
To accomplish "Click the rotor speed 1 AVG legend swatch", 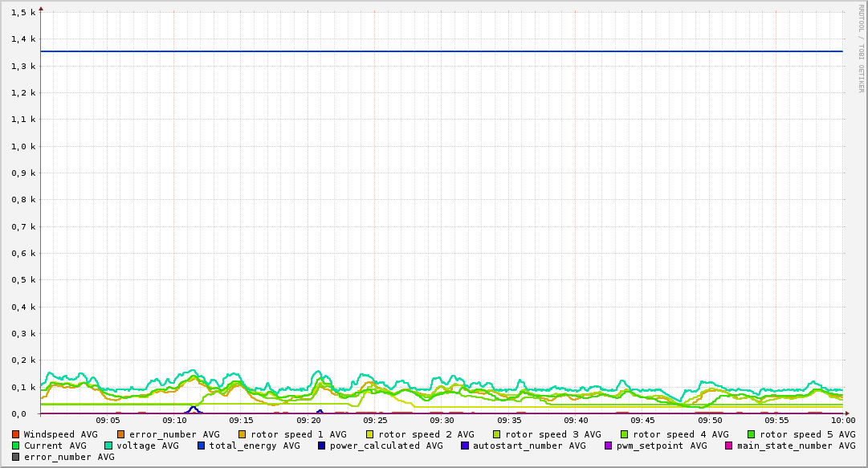I will pyautogui.click(x=242, y=435).
